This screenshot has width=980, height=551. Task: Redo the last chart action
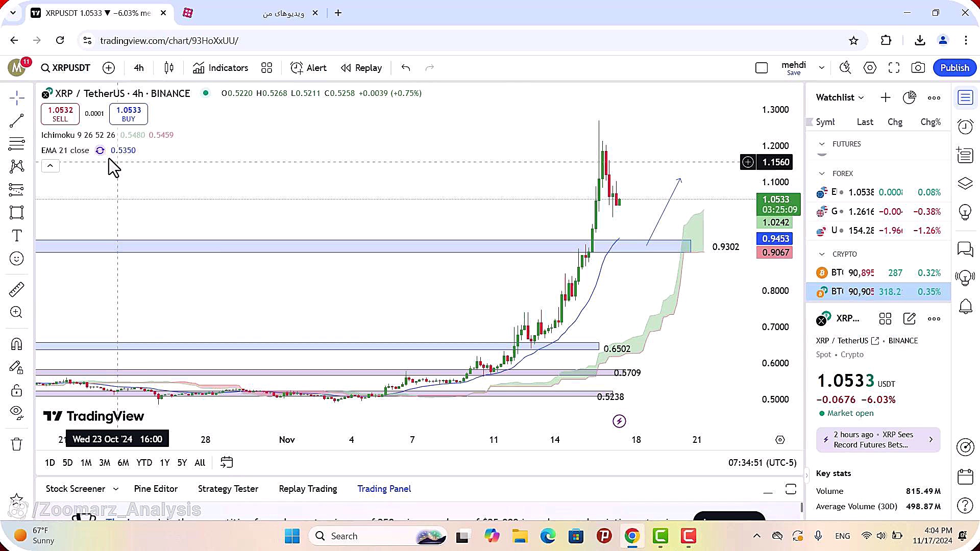pyautogui.click(x=430, y=68)
